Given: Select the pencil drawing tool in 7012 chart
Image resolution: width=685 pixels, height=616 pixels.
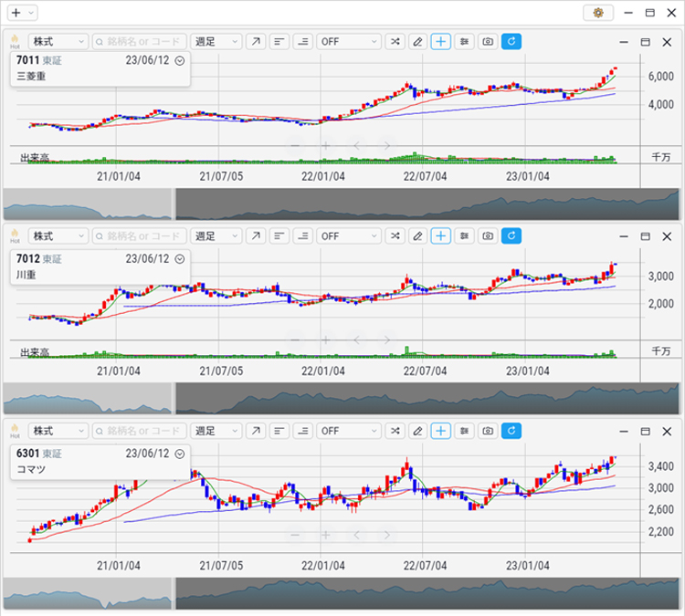Looking at the screenshot, I should (x=417, y=236).
